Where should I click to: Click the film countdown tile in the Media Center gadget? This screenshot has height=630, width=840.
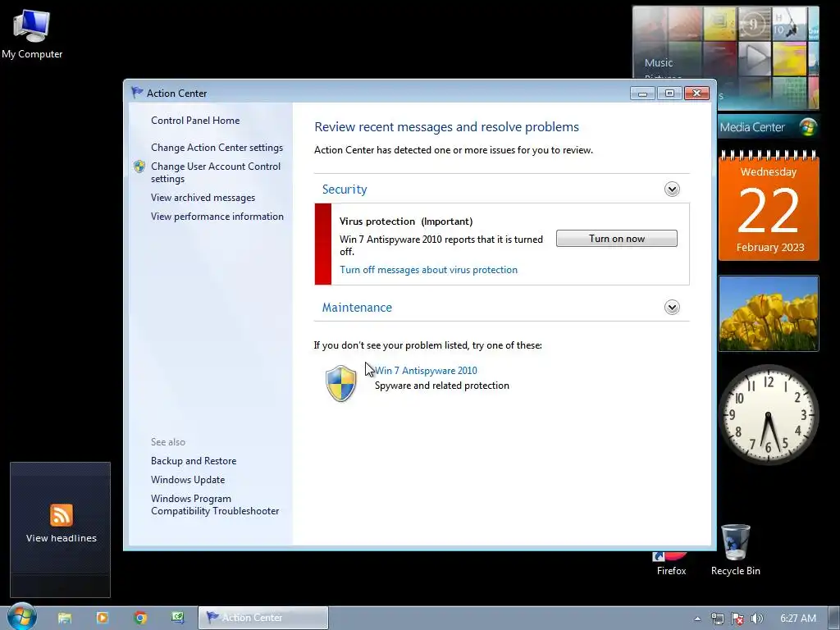point(755,24)
